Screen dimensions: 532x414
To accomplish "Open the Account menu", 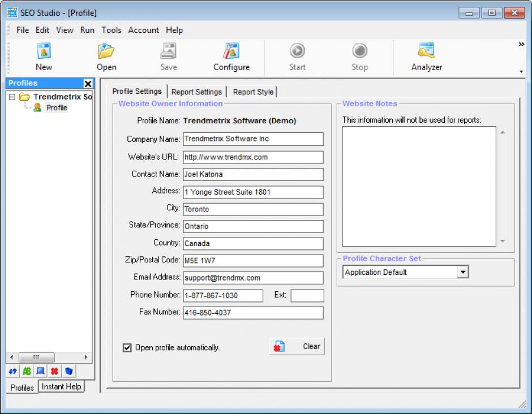I will 144,30.
